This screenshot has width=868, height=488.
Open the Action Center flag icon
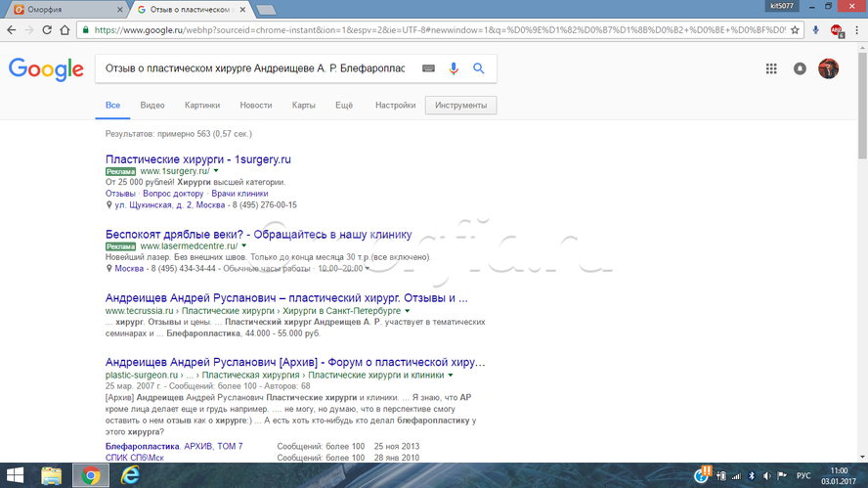(782, 476)
